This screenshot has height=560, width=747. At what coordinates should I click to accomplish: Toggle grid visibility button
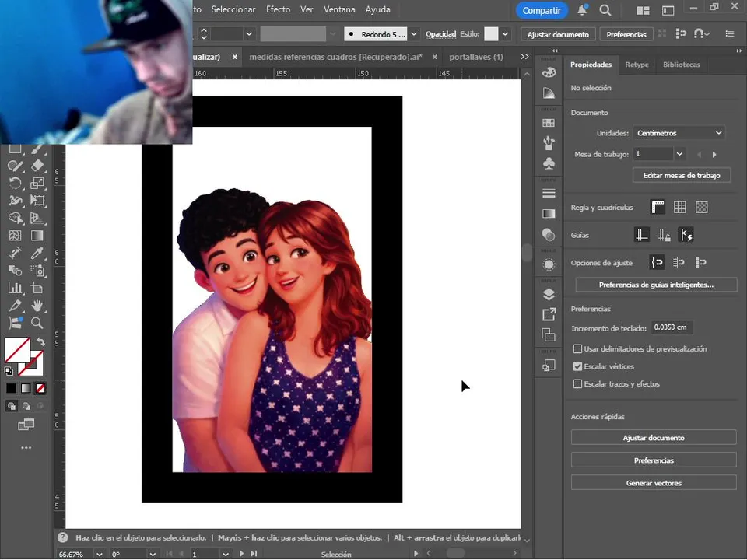coord(679,207)
